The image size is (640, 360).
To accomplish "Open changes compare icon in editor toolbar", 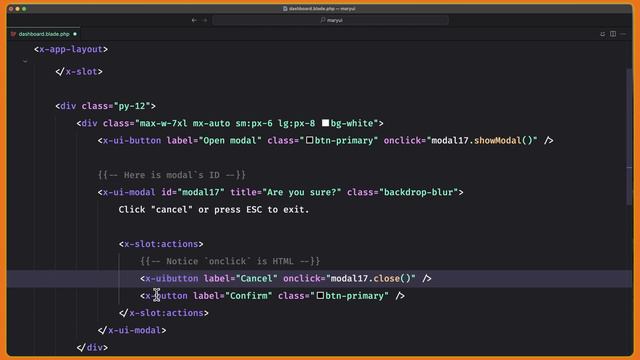I will click(602, 34).
